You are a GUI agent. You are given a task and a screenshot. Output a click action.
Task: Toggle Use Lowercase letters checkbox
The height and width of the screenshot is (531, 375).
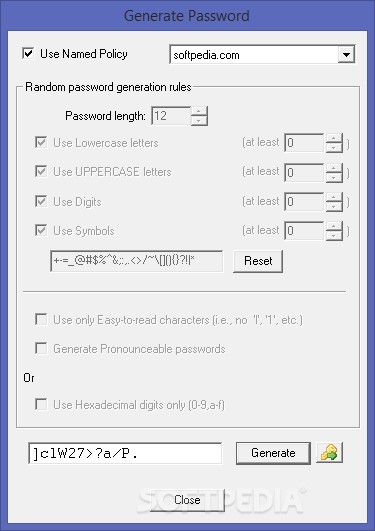pos(41,142)
